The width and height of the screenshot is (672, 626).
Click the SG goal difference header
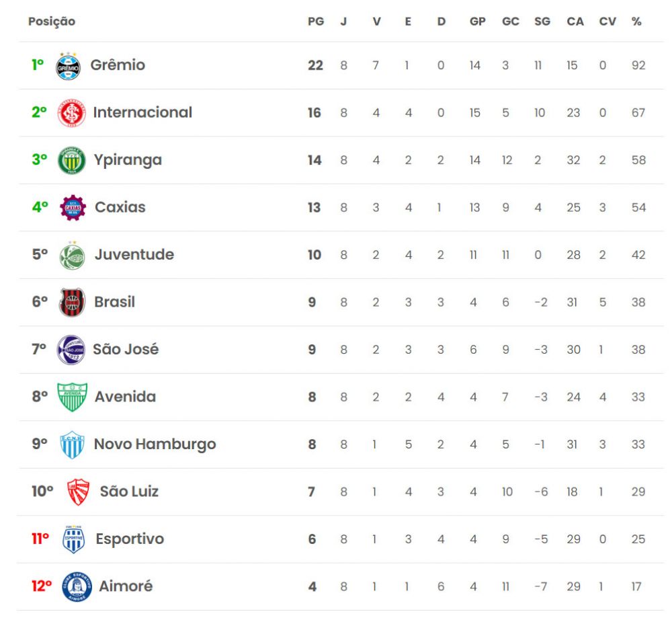pyautogui.click(x=542, y=22)
